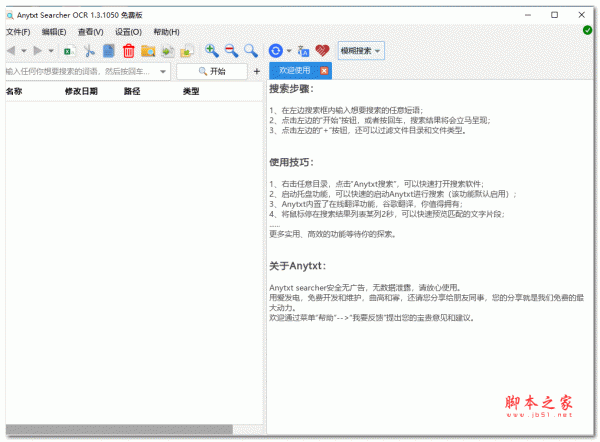This screenshot has height=442, width=600.
Task: Click the search keyword input field
Action: pos(80,71)
